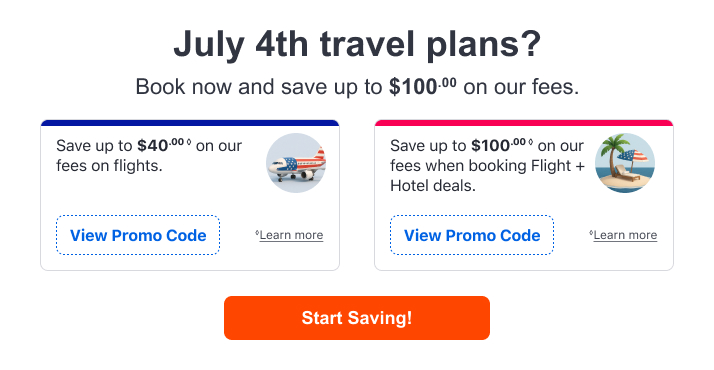Click the blue top bar of flights card
Viewport: 714px width, 370px height.
tap(190, 123)
